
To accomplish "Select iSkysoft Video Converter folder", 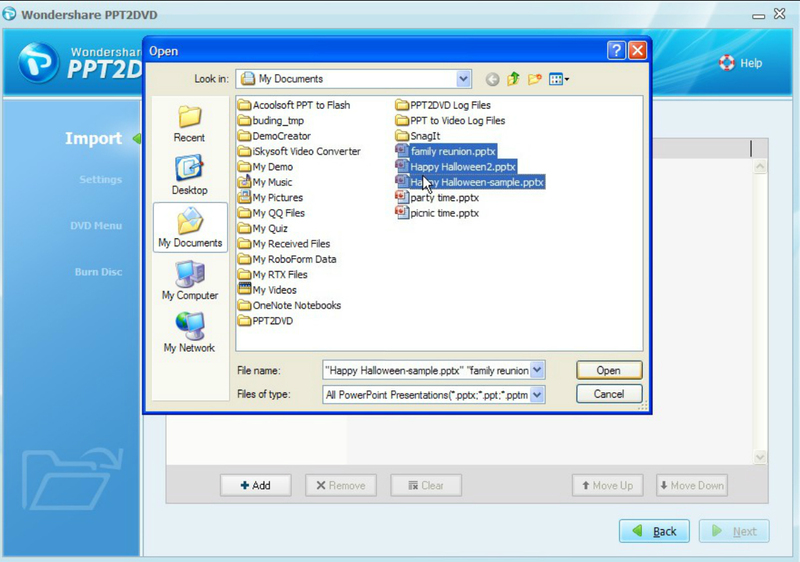I will (299, 151).
